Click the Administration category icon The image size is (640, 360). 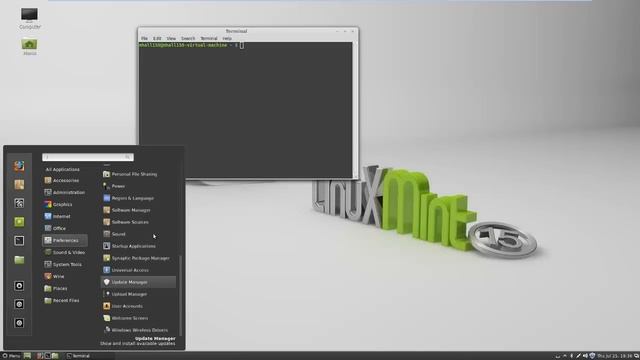48,192
